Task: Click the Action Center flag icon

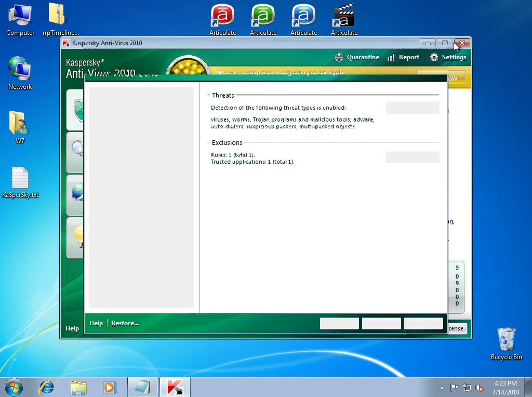Action: coord(454,388)
